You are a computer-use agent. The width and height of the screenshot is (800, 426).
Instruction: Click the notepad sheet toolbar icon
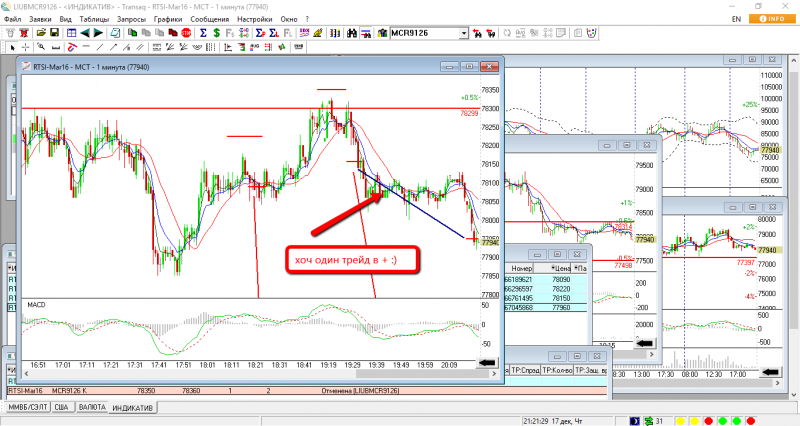115,33
